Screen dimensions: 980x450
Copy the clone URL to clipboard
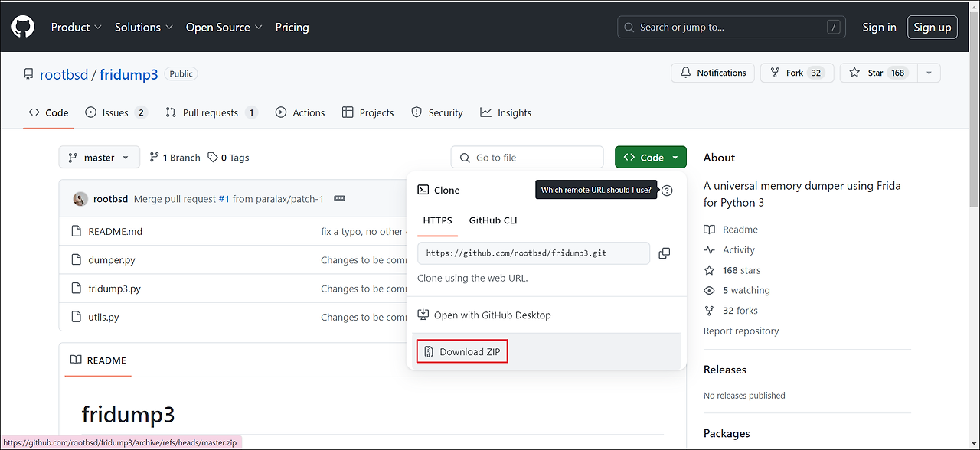pyautogui.click(x=665, y=253)
